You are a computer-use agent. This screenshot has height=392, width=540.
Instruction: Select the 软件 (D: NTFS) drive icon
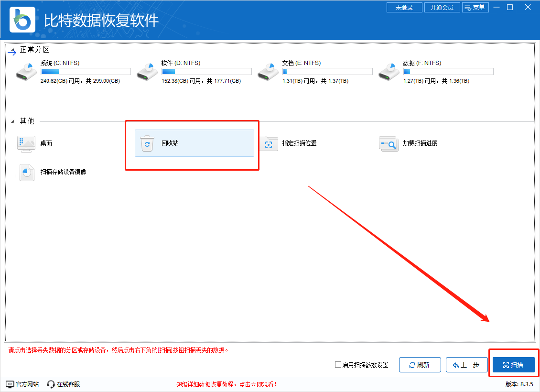point(147,72)
